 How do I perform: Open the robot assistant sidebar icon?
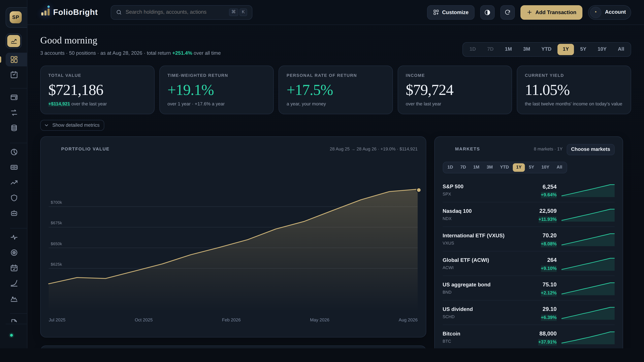pos(14,213)
